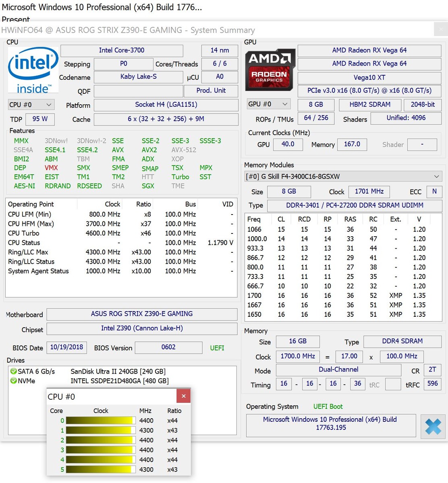The height and width of the screenshot is (483, 448).
Task: Click the GPU memory clock 167.0 value
Action: click(352, 144)
